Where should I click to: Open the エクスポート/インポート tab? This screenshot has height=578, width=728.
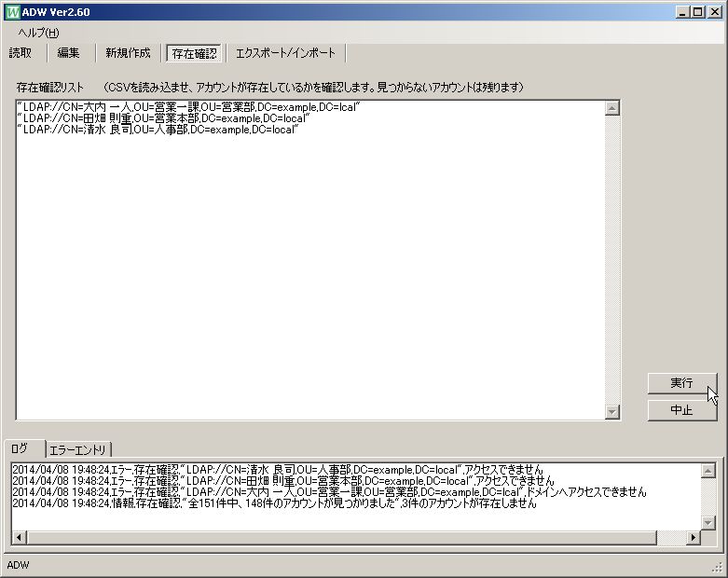point(285,53)
